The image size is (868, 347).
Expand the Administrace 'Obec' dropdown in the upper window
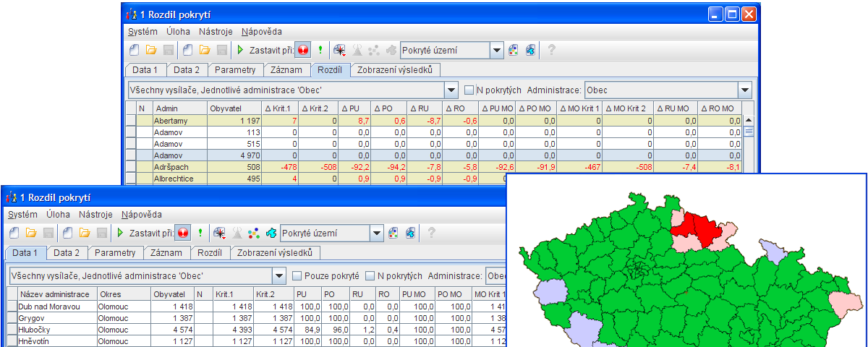coord(744,90)
